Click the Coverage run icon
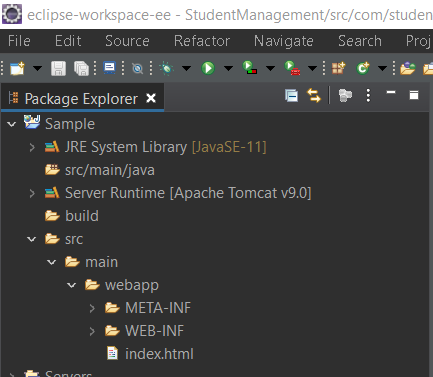 (x=250, y=68)
